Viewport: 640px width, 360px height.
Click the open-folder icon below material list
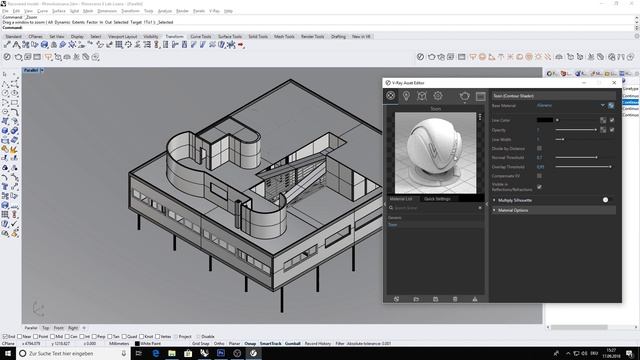click(x=416, y=299)
